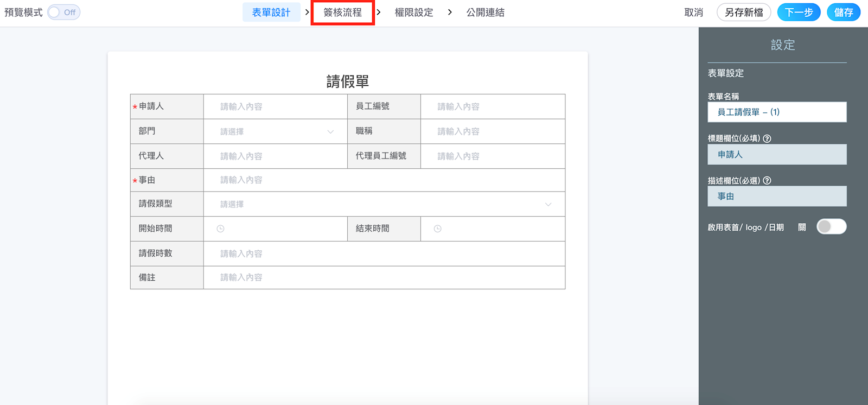Switch to the 簽核流程 step
The image size is (868, 405).
pyautogui.click(x=342, y=12)
